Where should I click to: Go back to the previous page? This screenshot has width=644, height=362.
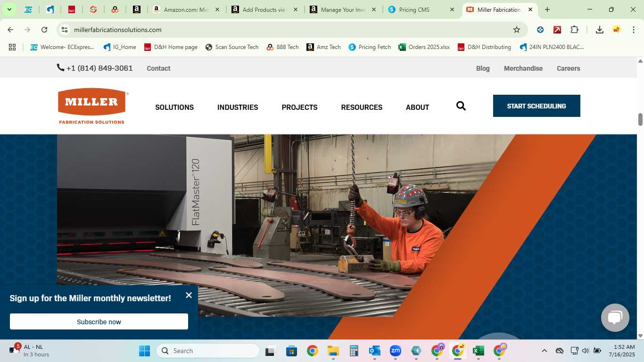point(10,30)
